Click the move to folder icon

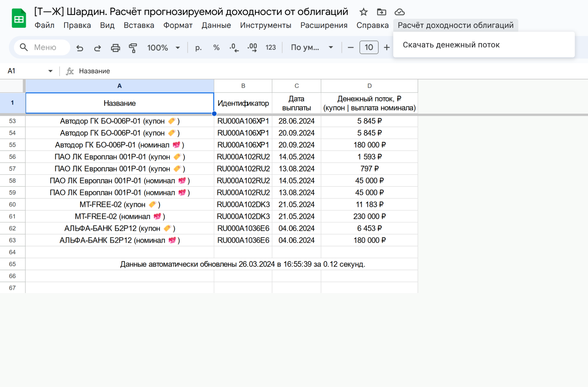click(x=381, y=12)
